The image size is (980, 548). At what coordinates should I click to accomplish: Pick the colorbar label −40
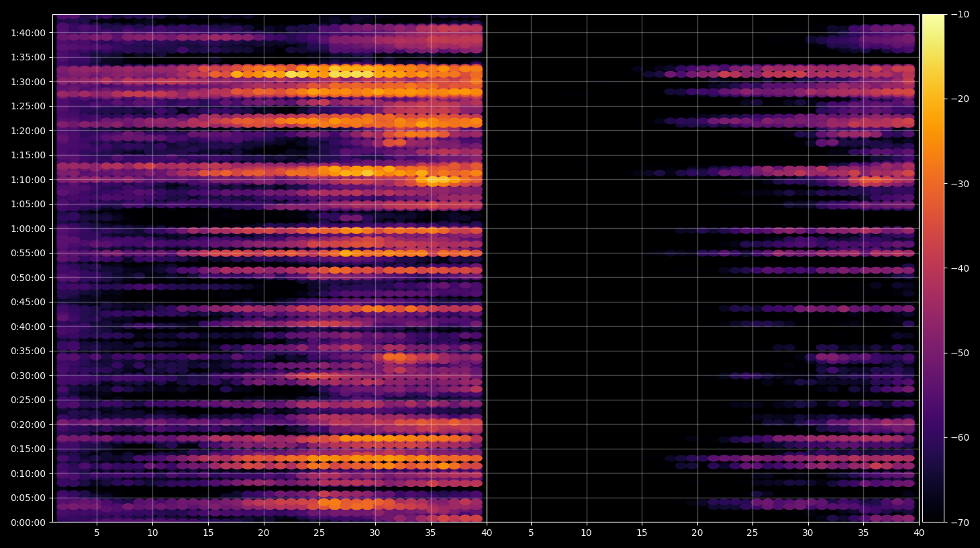959,268
